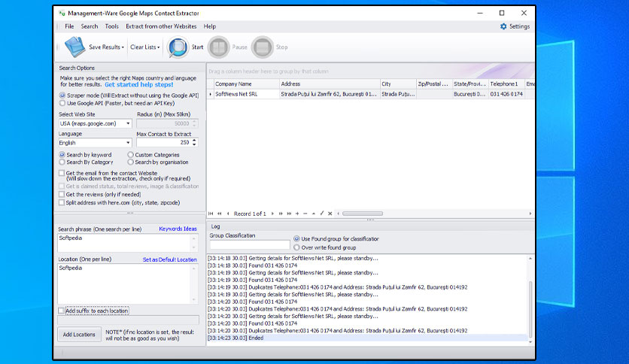629x364 pixels.
Task: Select Search by keyword option
Action: (62, 155)
